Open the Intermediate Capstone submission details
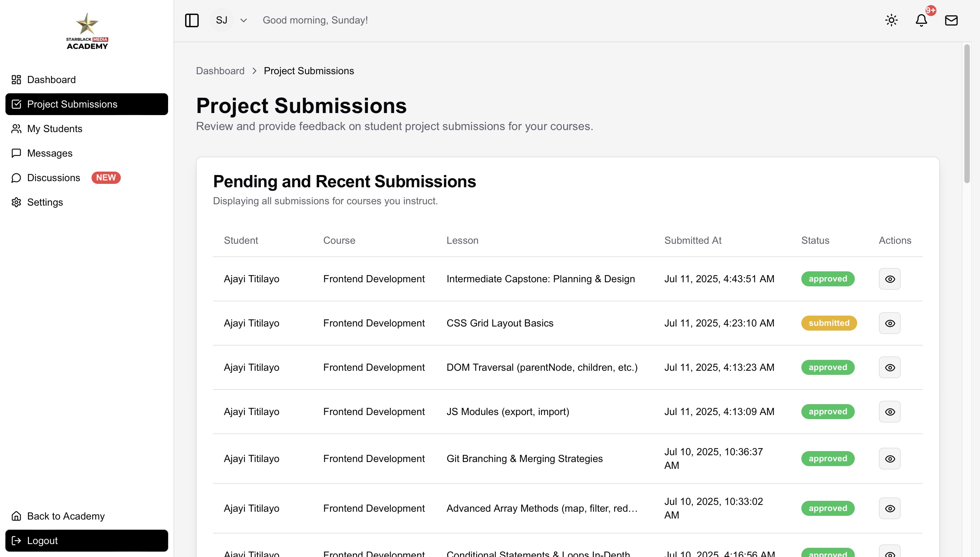The height and width of the screenshot is (557, 980). click(889, 279)
